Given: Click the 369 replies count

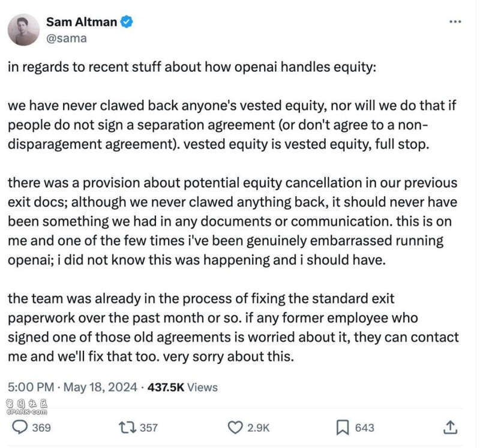Looking at the screenshot, I should pyautogui.click(x=41, y=428).
